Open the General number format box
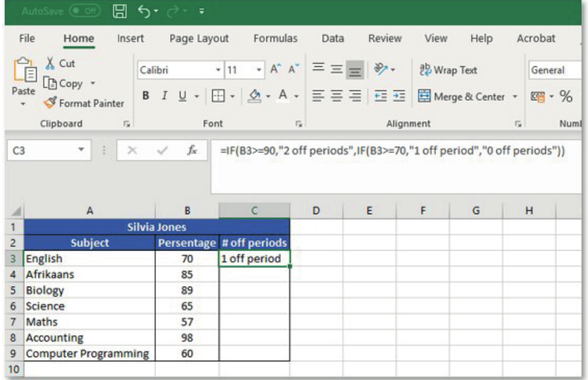Image resolution: width=588 pixels, height=380 pixels. click(555, 70)
